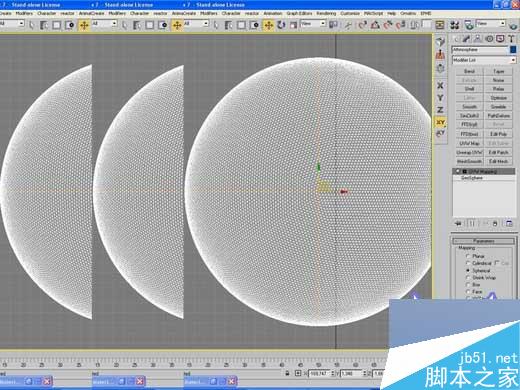
Task: Apply the Edit Mesh modifier button
Action: tap(499, 161)
